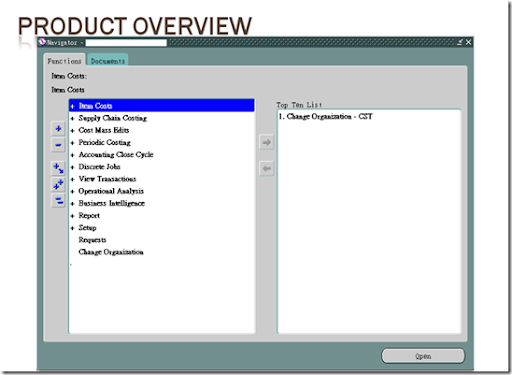Viewport: 512px width, 375px height.
Task: Remove from list left arrow button
Action: tap(267, 169)
